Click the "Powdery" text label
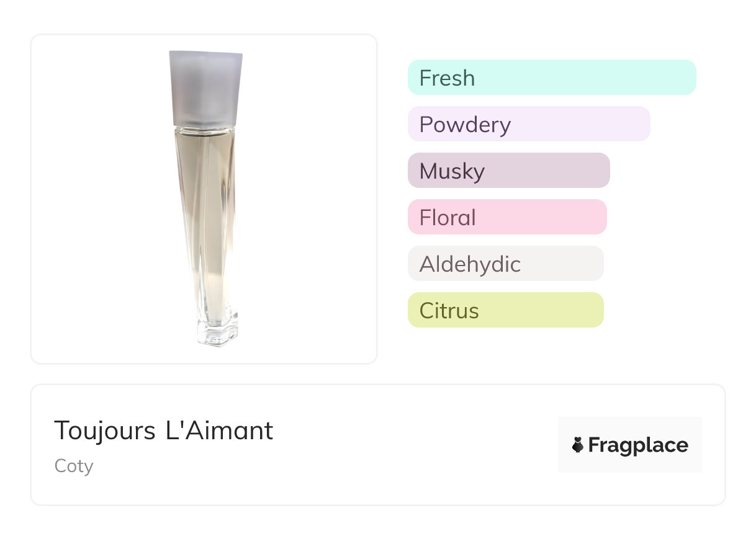The height and width of the screenshot is (536, 756). (x=465, y=125)
